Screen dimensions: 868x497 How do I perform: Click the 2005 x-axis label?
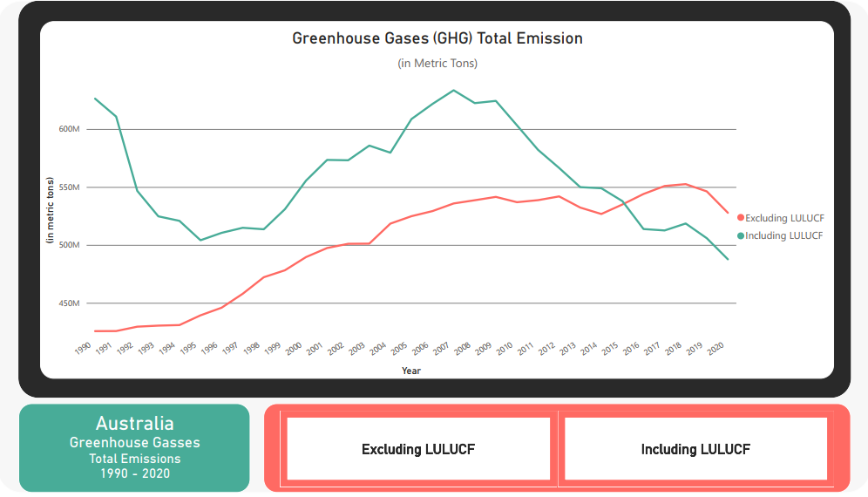click(399, 348)
